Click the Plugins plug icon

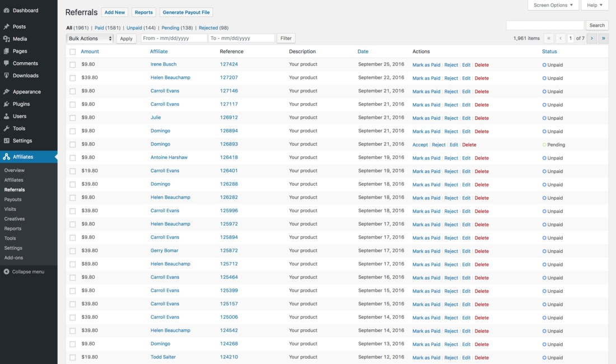7,104
